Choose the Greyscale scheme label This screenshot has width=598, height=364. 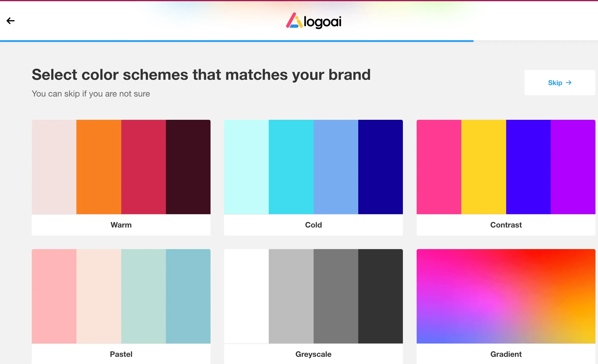[x=313, y=354]
